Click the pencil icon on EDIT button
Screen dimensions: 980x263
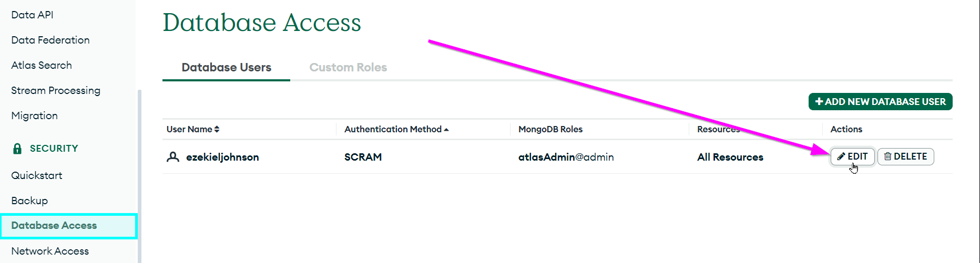841,156
